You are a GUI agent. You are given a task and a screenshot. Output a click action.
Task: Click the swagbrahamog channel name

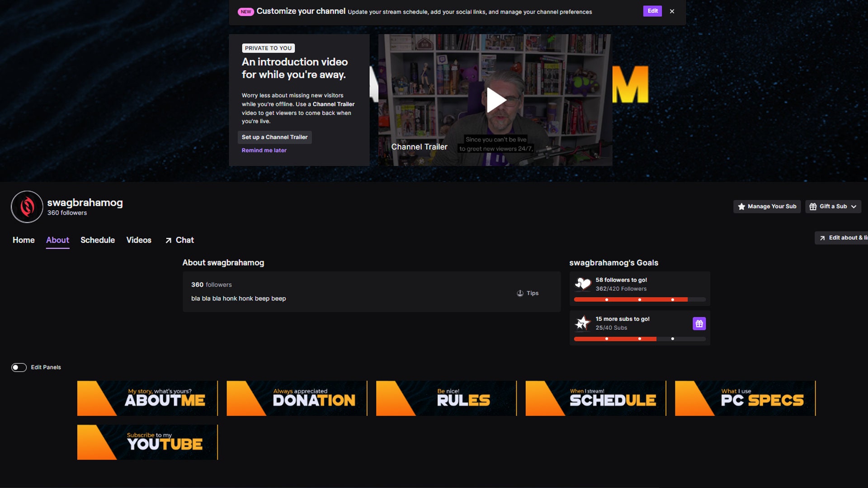[x=85, y=202]
